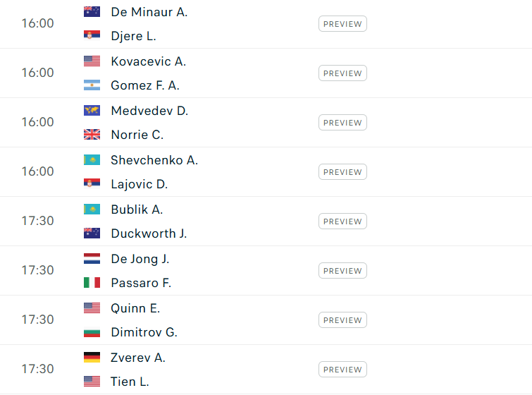This screenshot has width=532, height=395.
Task: Select Tien L. player name
Action: [130, 382]
